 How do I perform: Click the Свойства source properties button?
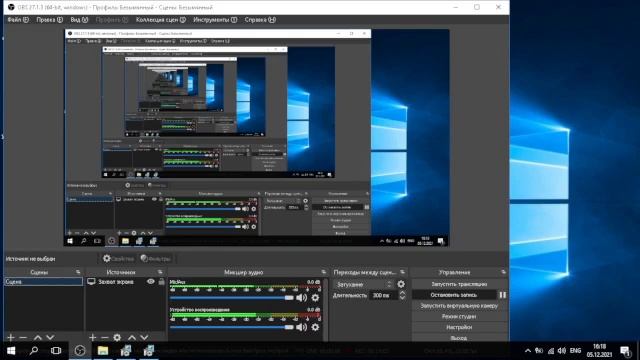tap(118, 258)
